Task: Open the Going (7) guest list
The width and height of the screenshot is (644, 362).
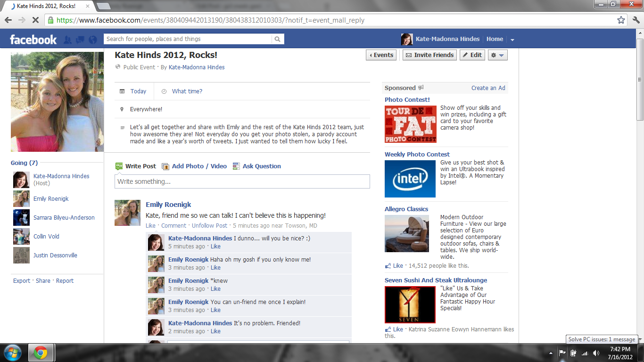Action: tap(24, 163)
